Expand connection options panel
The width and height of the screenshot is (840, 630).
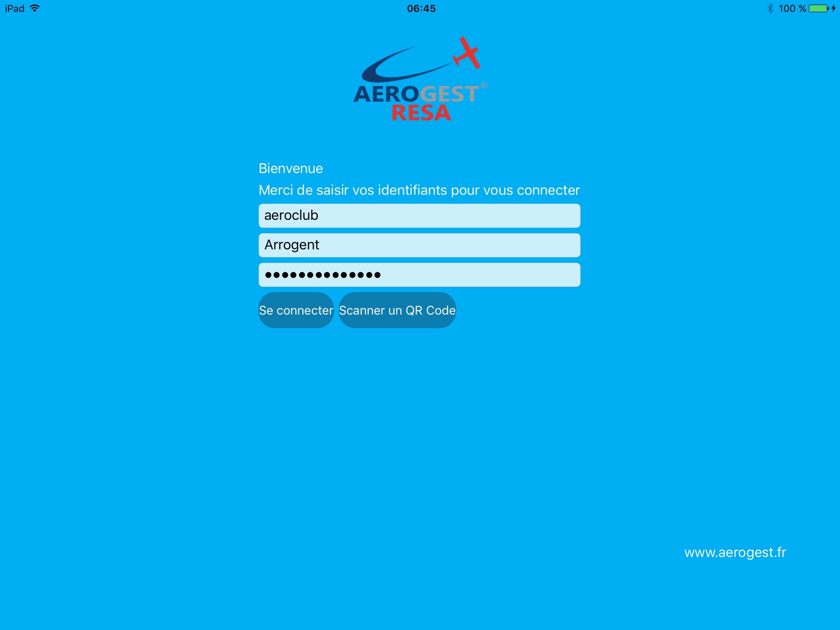[x=295, y=310]
